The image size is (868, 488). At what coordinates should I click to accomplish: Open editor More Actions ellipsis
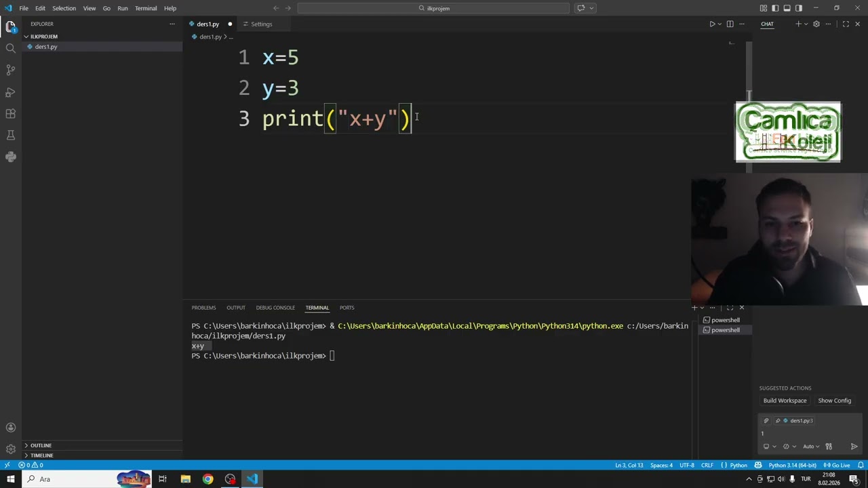[x=742, y=24]
